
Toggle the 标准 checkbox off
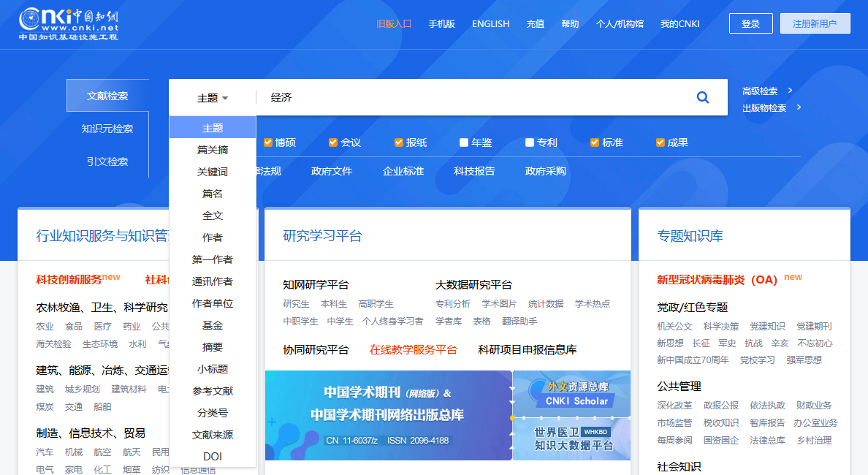click(595, 142)
